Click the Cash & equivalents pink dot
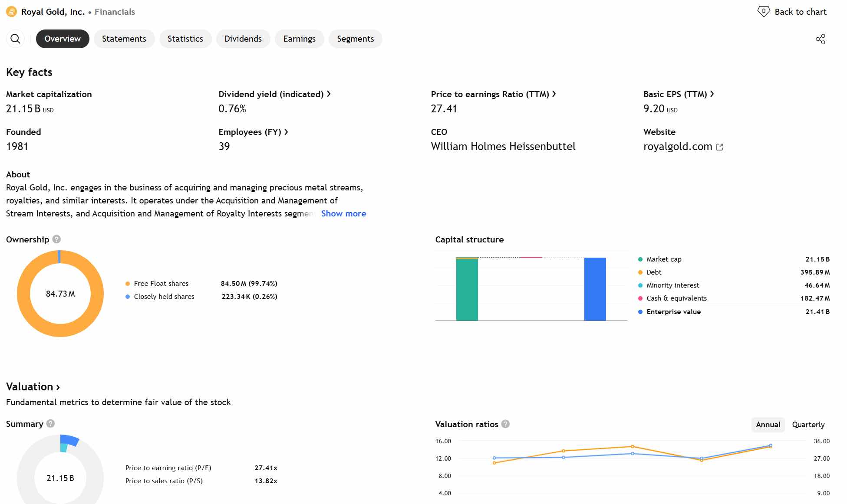Image resolution: width=847 pixels, height=504 pixels. [x=640, y=298]
